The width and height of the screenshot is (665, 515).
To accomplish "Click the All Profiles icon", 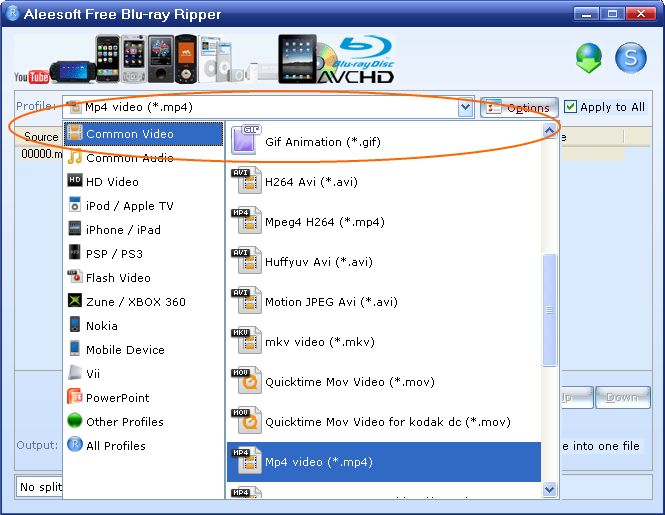I will coord(75,444).
